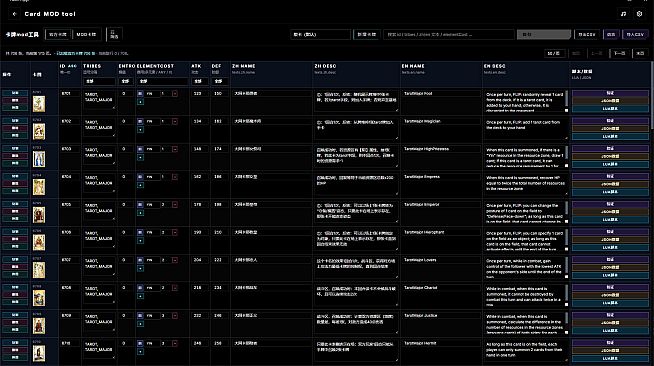Click the two-line button right of the MOD cards tab
This screenshot has width=654, height=366.
click(114, 35)
